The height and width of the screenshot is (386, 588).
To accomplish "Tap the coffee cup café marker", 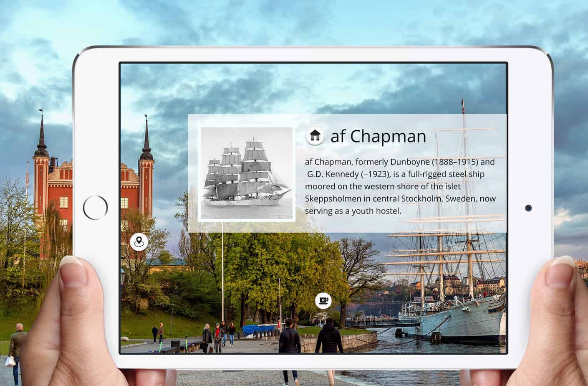I will click(x=323, y=300).
